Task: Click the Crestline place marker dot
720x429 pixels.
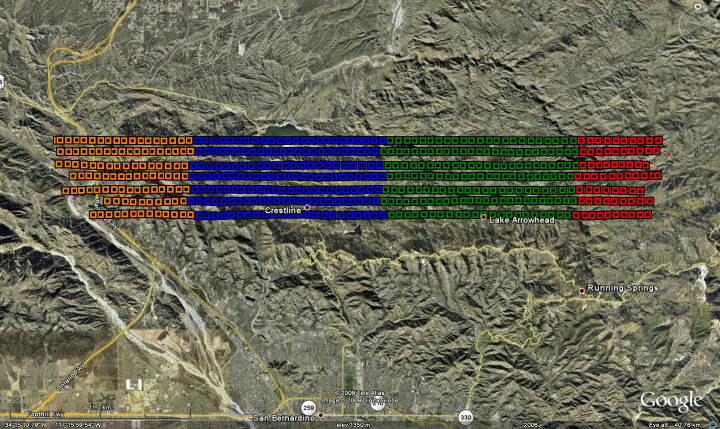Action: [x=308, y=209]
